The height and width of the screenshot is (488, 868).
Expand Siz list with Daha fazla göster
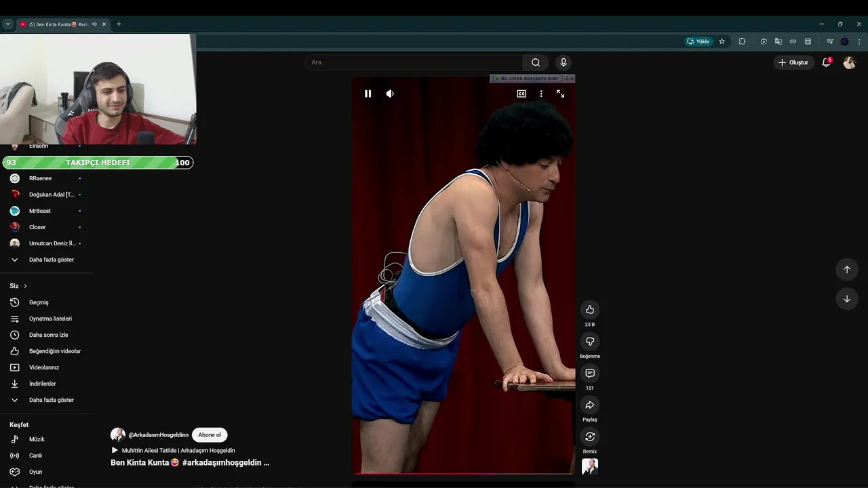[x=47, y=400]
